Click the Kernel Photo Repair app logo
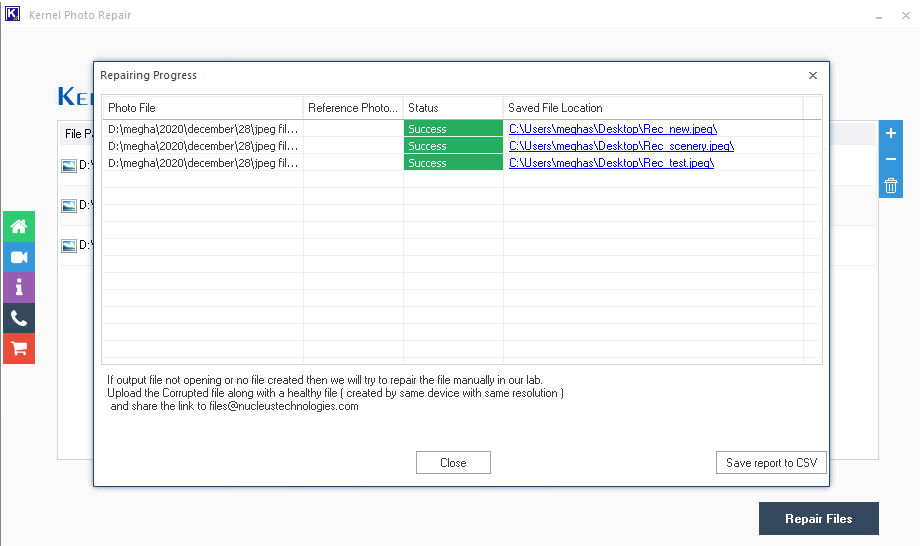 [12, 14]
